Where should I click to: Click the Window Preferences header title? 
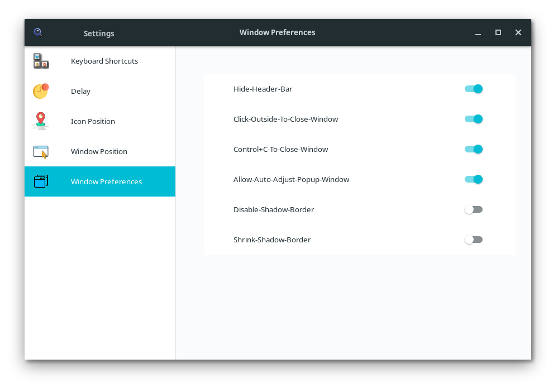pyautogui.click(x=277, y=32)
